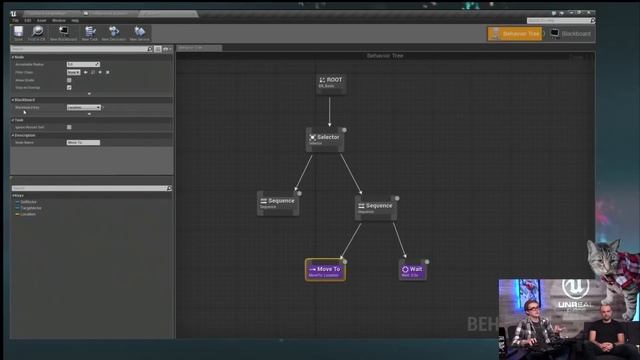Screen dimensions: 640x360
Task: Toggle the Allow Strafe checkbox
Action: pos(69,80)
